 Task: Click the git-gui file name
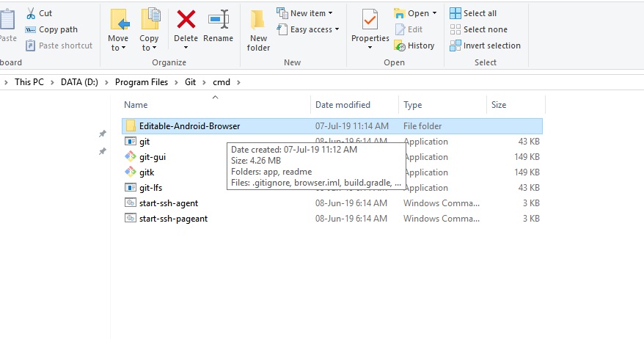click(153, 157)
